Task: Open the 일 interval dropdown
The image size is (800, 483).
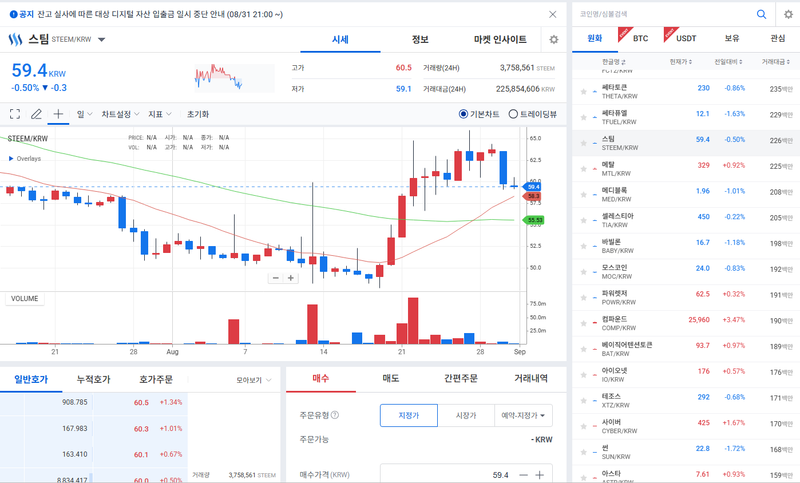Action: (84, 114)
